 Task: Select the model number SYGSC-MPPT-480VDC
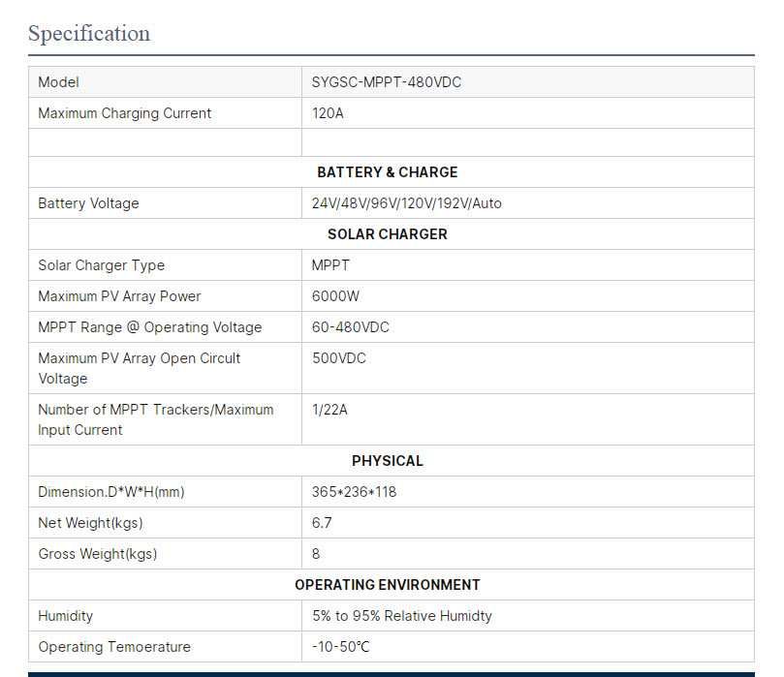tap(386, 82)
